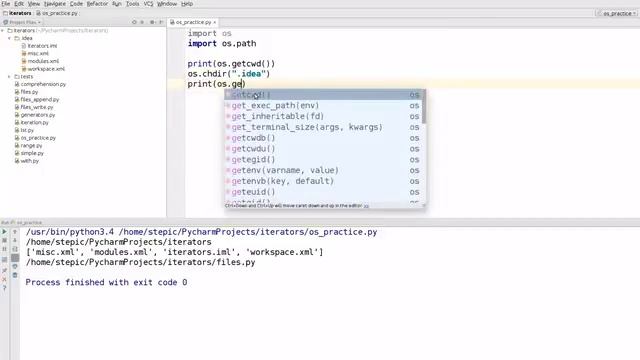Collapse the iterators root folder
Image resolution: width=640 pixels, height=360 pixels.
3,31
